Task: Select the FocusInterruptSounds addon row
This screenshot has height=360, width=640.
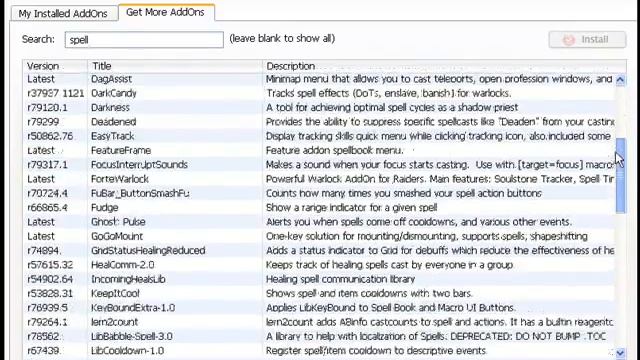Action: point(319,165)
